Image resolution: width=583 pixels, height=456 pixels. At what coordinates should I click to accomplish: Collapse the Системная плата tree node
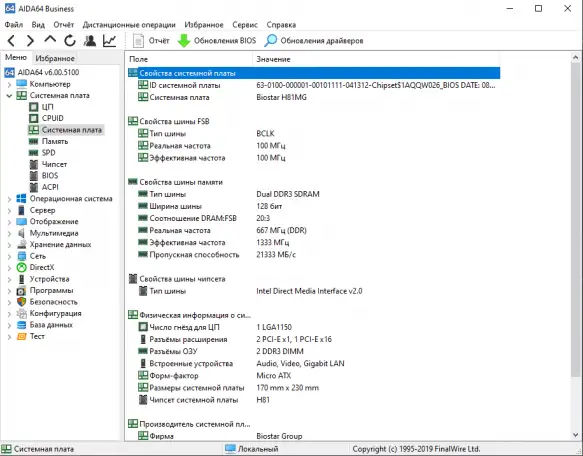point(9,96)
